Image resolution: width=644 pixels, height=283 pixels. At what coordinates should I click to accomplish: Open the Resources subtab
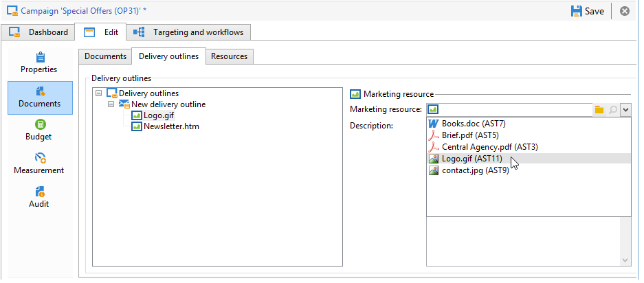(x=230, y=56)
